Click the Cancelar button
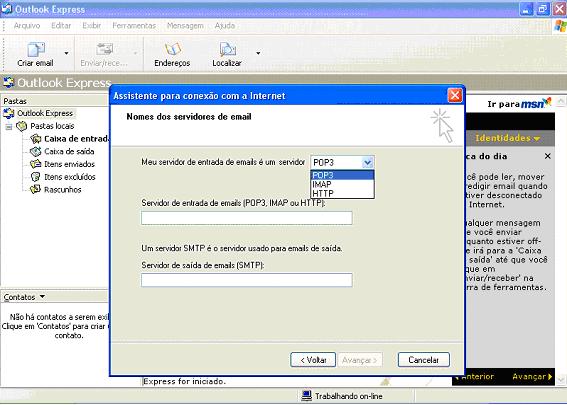 423,360
